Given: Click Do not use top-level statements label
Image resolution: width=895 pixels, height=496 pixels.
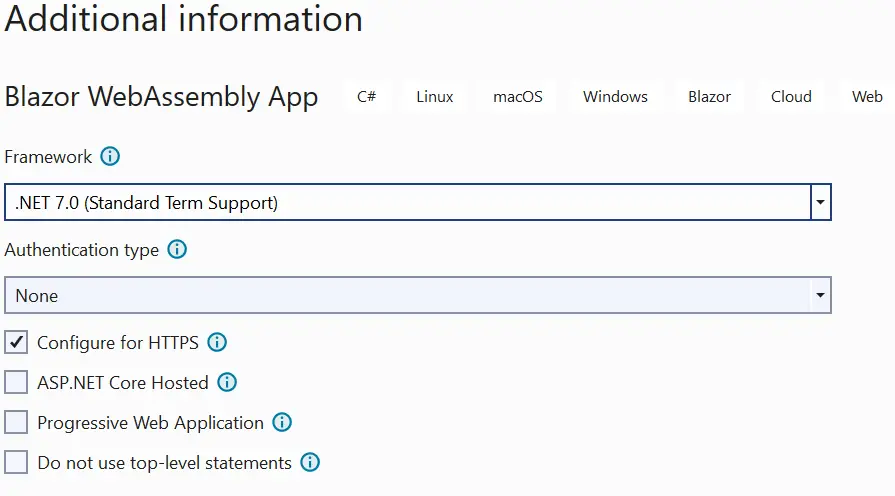Looking at the screenshot, I should point(164,462).
